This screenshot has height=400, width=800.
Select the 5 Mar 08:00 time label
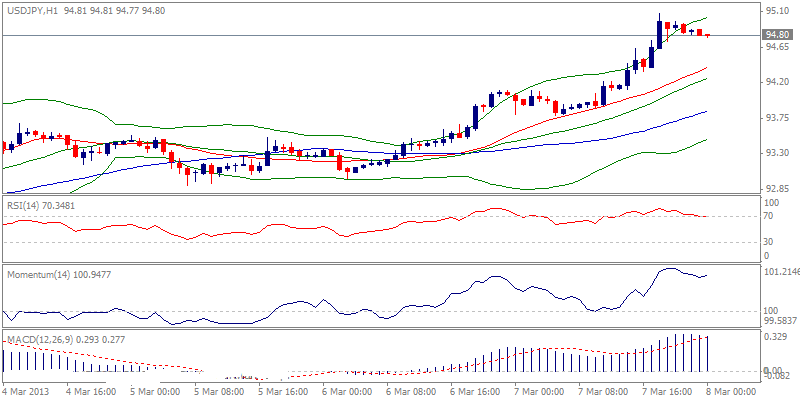click(x=219, y=390)
